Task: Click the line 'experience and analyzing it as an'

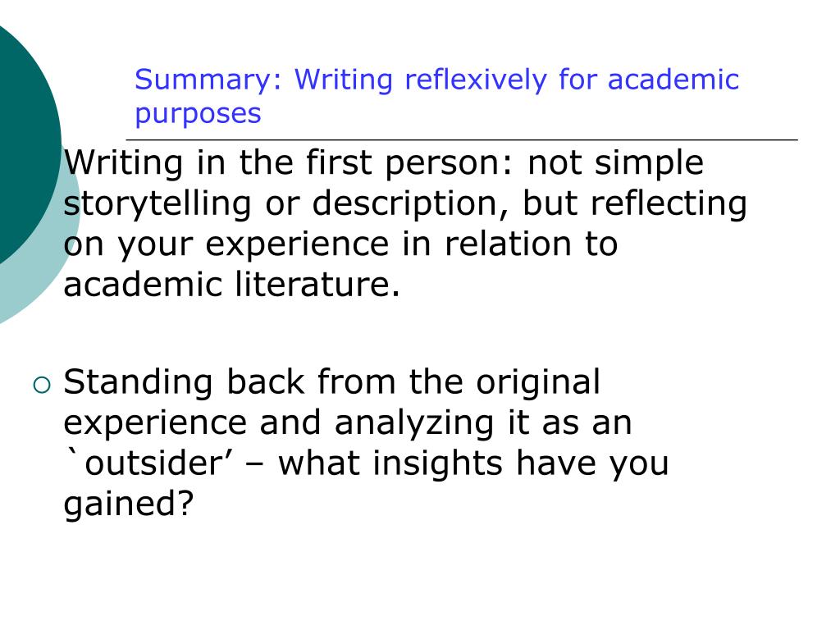Action: coord(348,423)
